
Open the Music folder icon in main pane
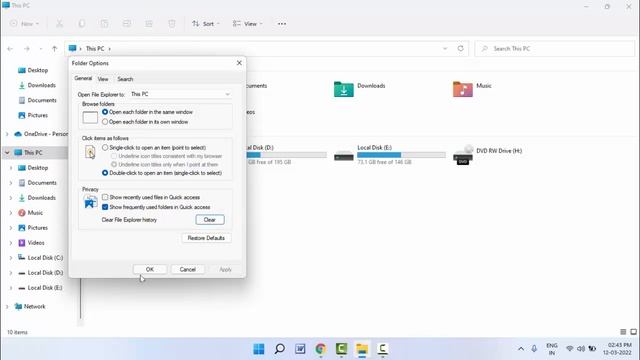click(x=463, y=89)
